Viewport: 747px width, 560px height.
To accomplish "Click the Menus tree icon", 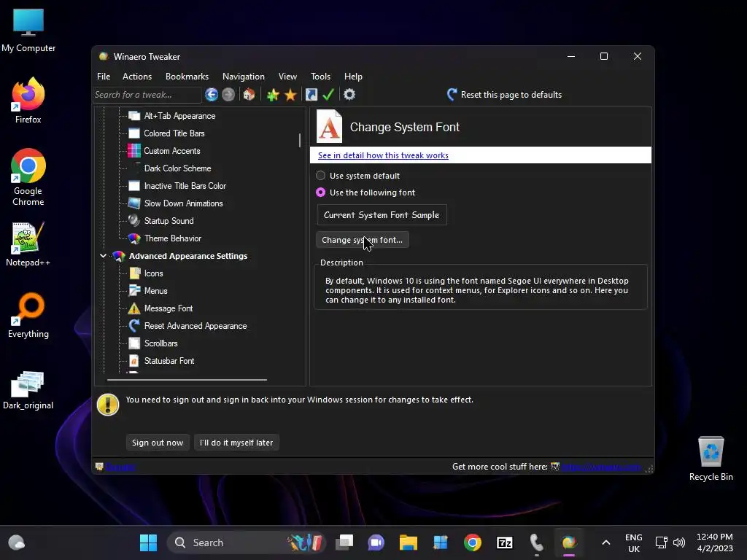I will 135,290.
